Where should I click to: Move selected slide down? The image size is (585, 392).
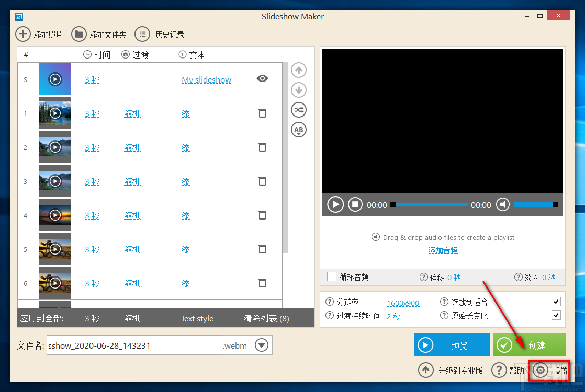299,90
